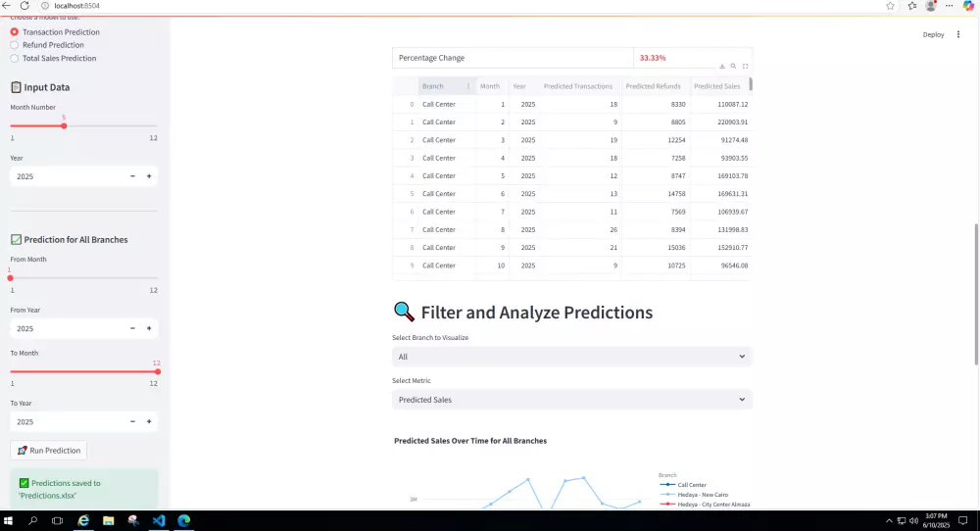Image resolution: width=980 pixels, height=531 pixels.
Task: Click the To Year input field
Action: point(68,421)
